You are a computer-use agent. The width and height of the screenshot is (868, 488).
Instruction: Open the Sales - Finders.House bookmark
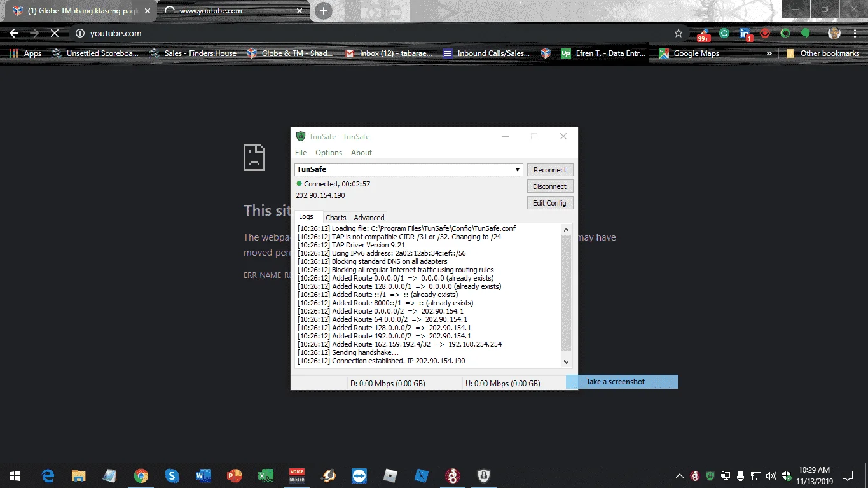[x=193, y=53]
